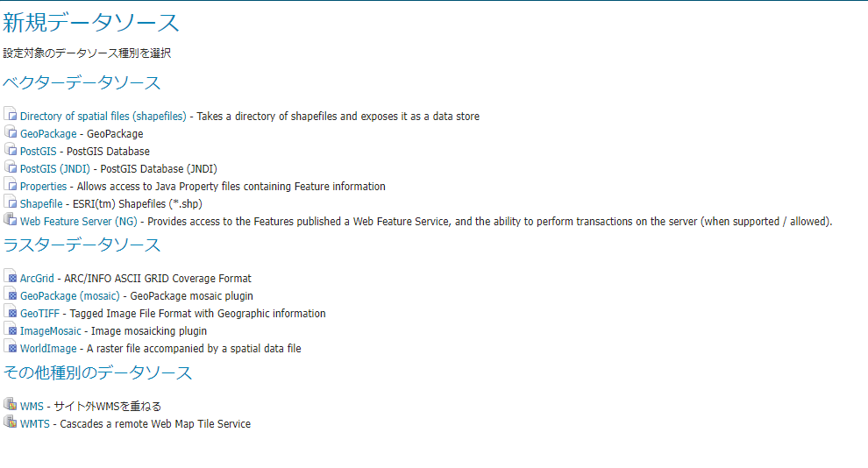Click the vector store icon beside Directory of spatial files
The width and height of the screenshot is (868, 468).
tap(10, 115)
